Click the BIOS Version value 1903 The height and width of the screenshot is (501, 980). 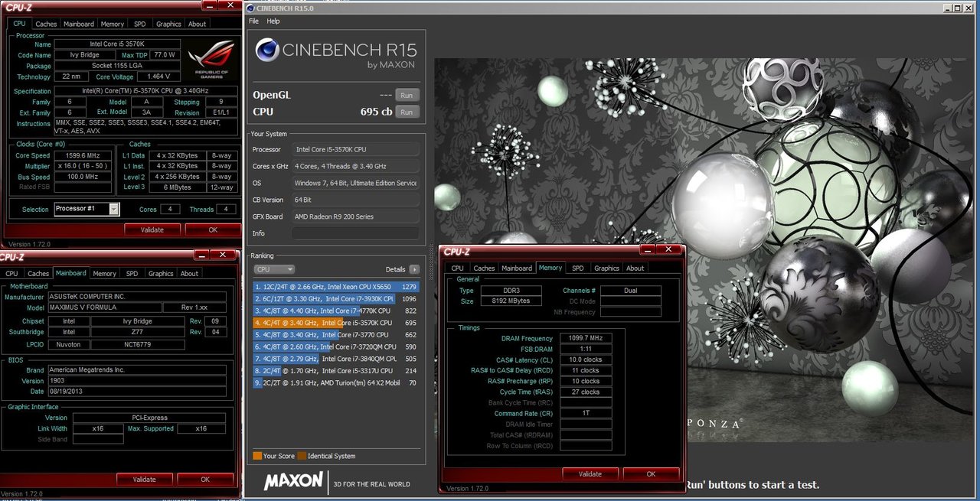(137, 381)
